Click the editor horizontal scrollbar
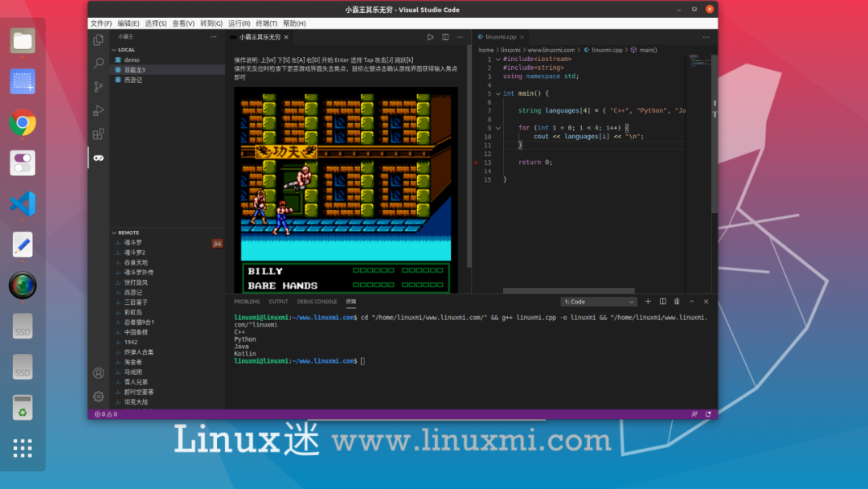 [568, 290]
